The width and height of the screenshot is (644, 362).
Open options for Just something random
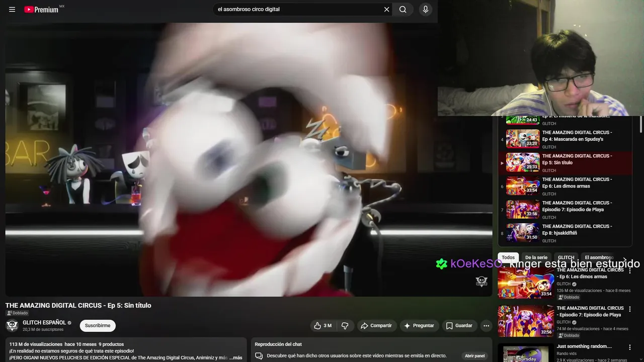tap(629, 347)
